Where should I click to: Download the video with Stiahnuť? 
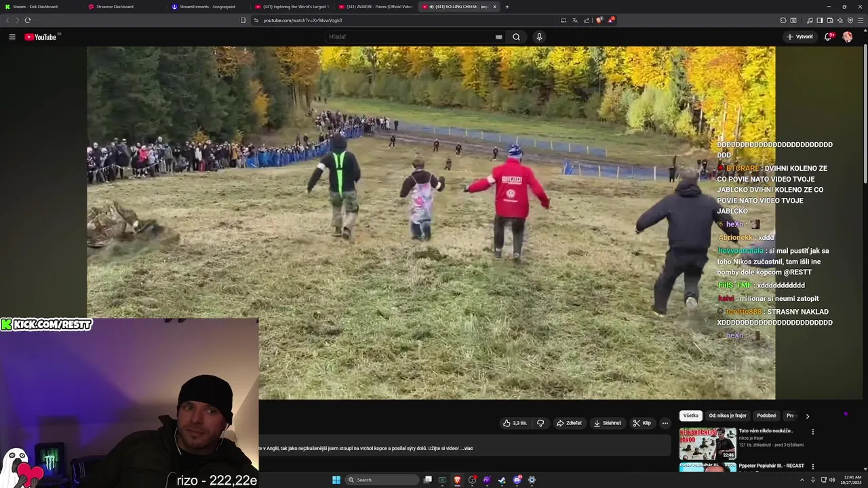[608, 423]
